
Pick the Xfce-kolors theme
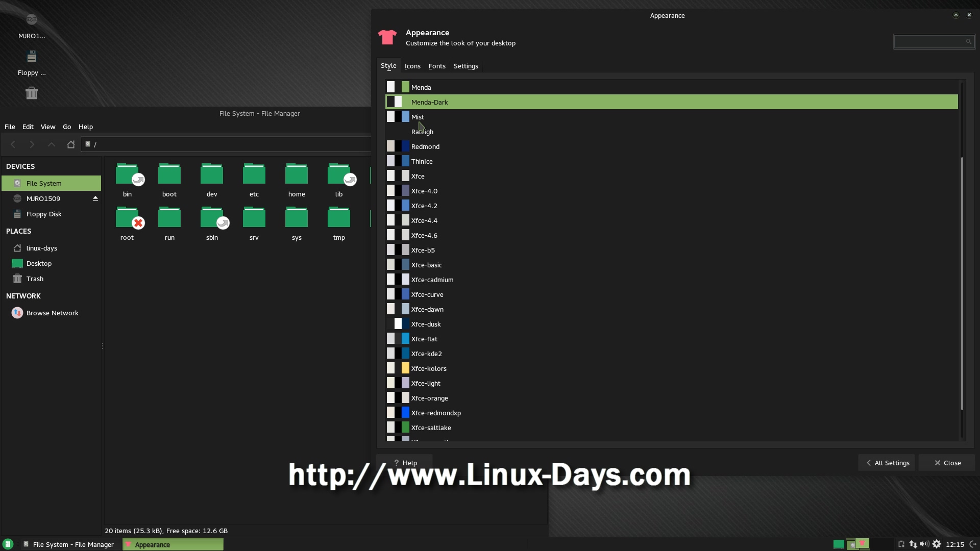pos(672,368)
